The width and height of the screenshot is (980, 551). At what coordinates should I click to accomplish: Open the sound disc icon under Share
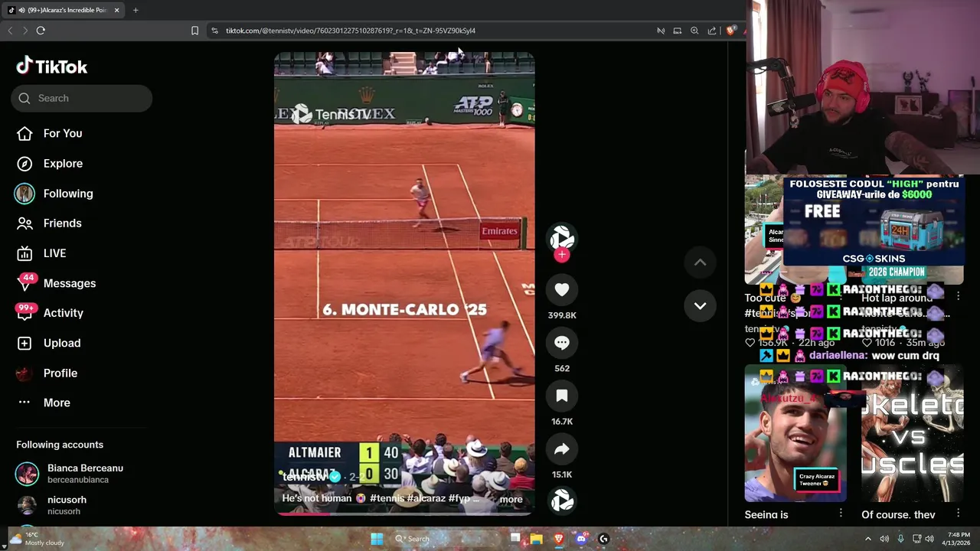tap(562, 500)
